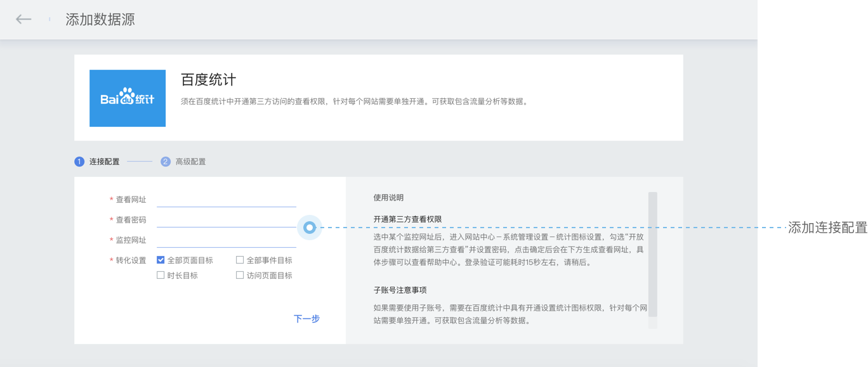Select step 1 连接配置 tab

tap(97, 162)
